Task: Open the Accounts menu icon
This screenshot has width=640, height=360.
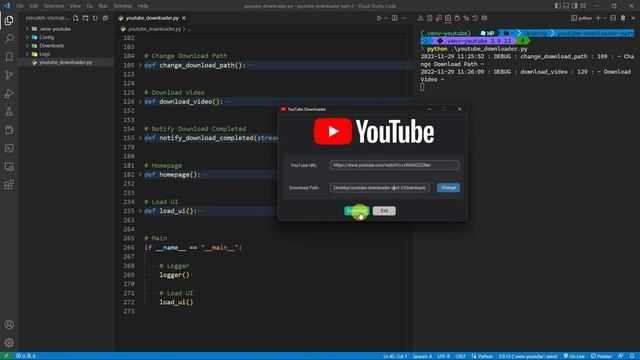Action: [9, 325]
